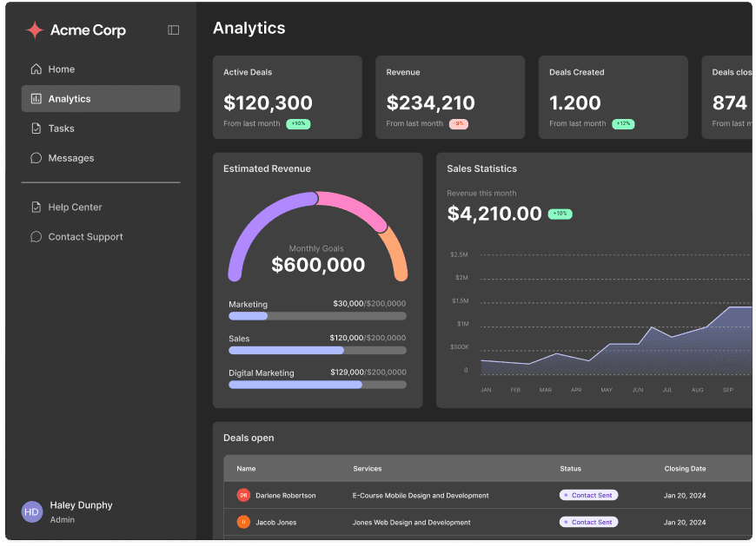Click the $4,210.00 revenue figure

coord(494,214)
